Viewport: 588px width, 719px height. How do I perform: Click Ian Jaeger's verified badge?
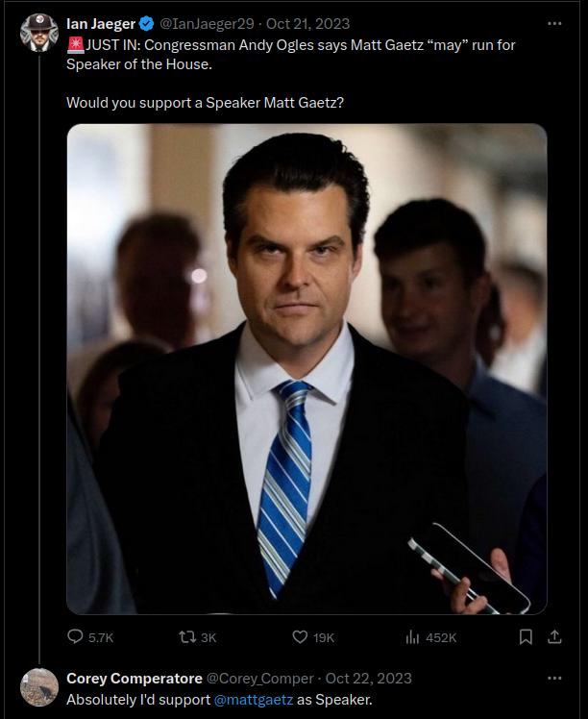(147, 24)
